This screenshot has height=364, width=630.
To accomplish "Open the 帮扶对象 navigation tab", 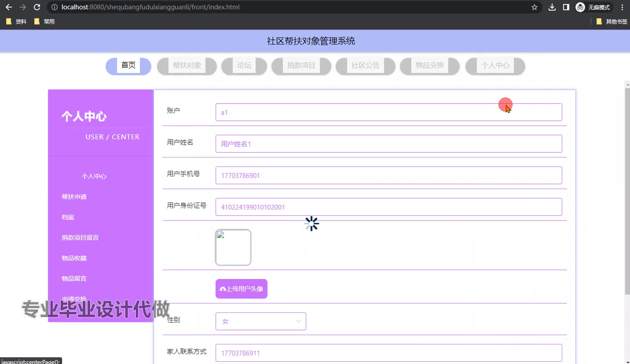I will pyautogui.click(x=187, y=66).
